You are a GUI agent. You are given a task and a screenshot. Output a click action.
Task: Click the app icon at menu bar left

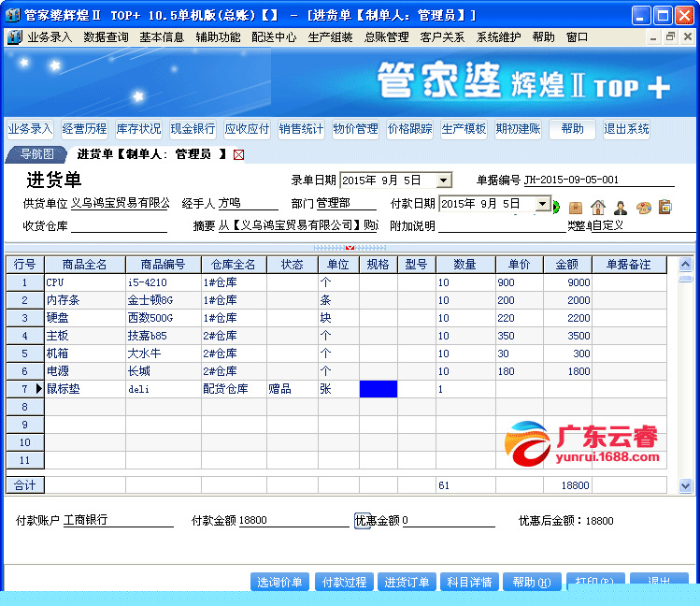tap(15, 37)
